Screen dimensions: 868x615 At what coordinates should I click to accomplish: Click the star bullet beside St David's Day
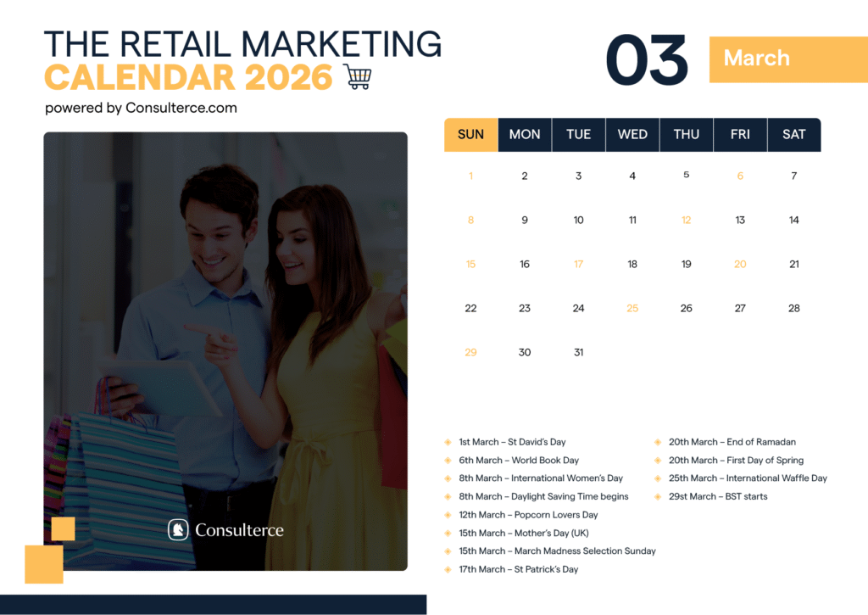coord(448,442)
